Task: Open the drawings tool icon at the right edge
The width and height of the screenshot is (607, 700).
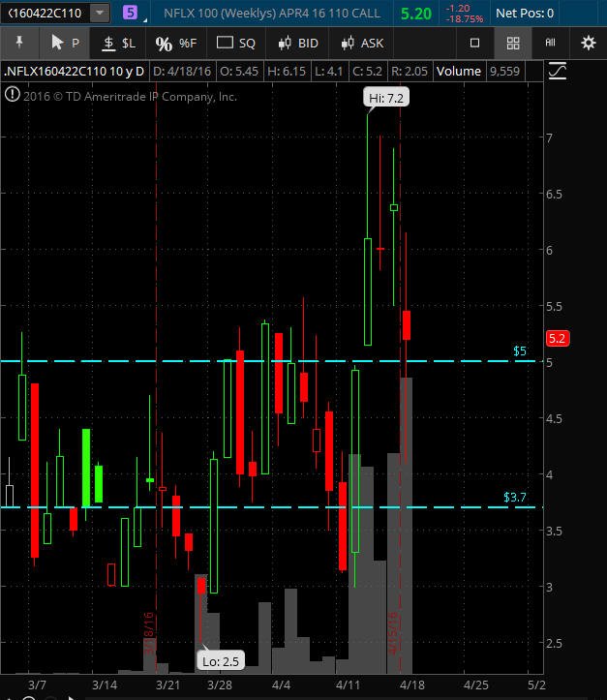Action: click(x=558, y=71)
